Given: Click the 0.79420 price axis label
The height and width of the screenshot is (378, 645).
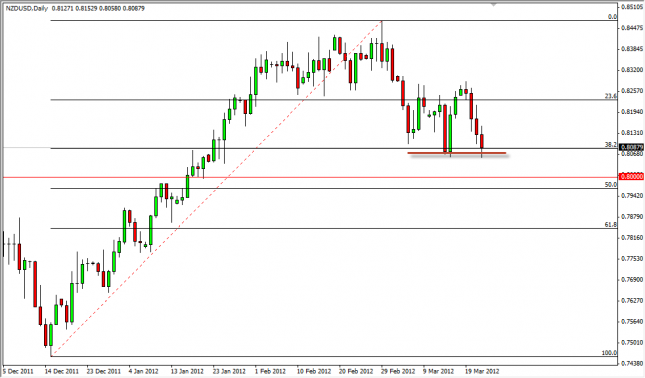Looking at the screenshot, I should pyautogui.click(x=632, y=195).
